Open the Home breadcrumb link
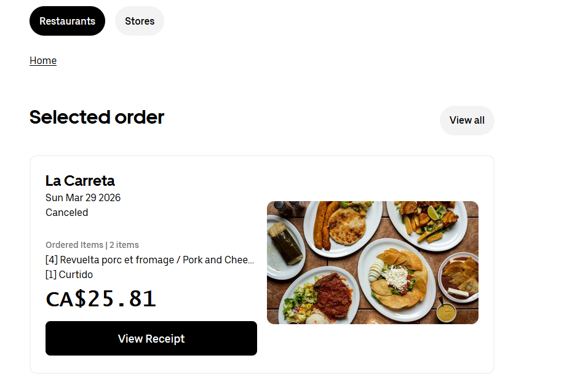 pyautogui.click(x=42, y=60)
